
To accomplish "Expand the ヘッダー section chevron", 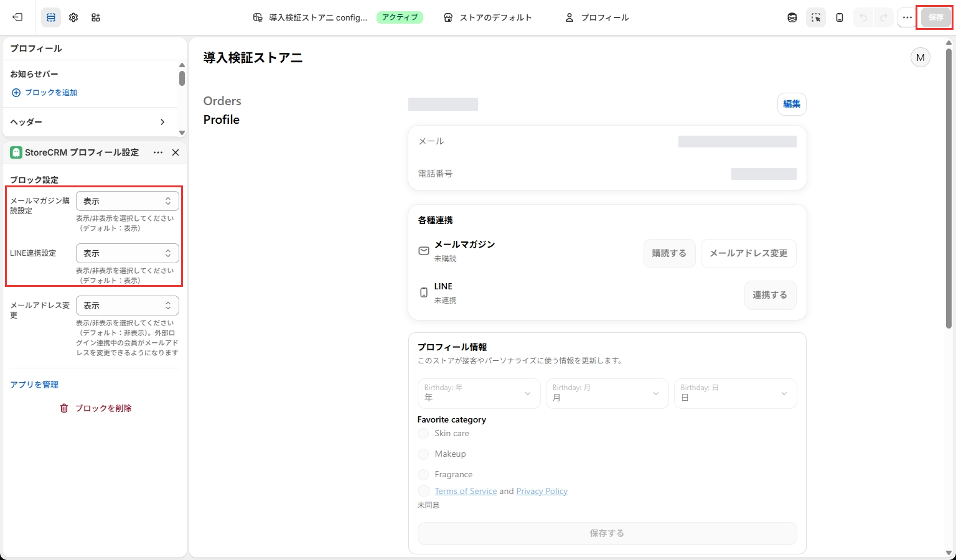I will pyautogui.click(x=162, y=122).
